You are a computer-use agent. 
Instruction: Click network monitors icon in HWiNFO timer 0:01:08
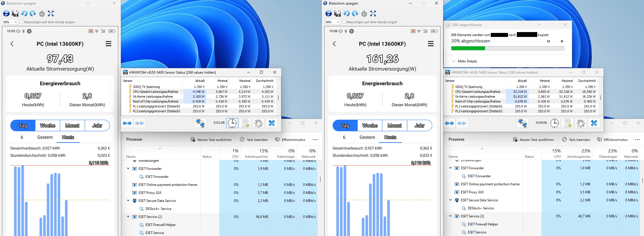[200, 123]
